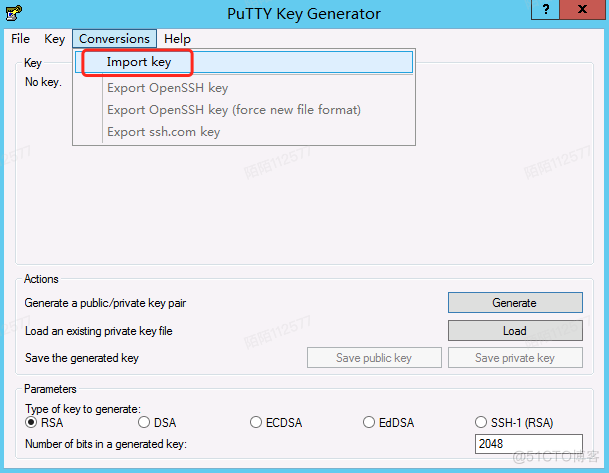Screen dimensions: 609x473
Task: Select the EdDSA key type radio button
Action: pyautogui.click(x=369, y=422)
